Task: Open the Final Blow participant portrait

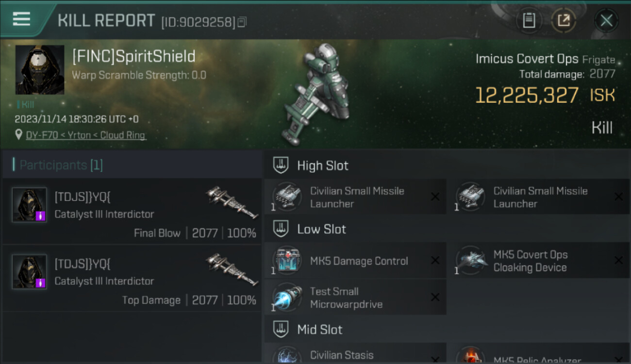Action: tap(30, 205)
